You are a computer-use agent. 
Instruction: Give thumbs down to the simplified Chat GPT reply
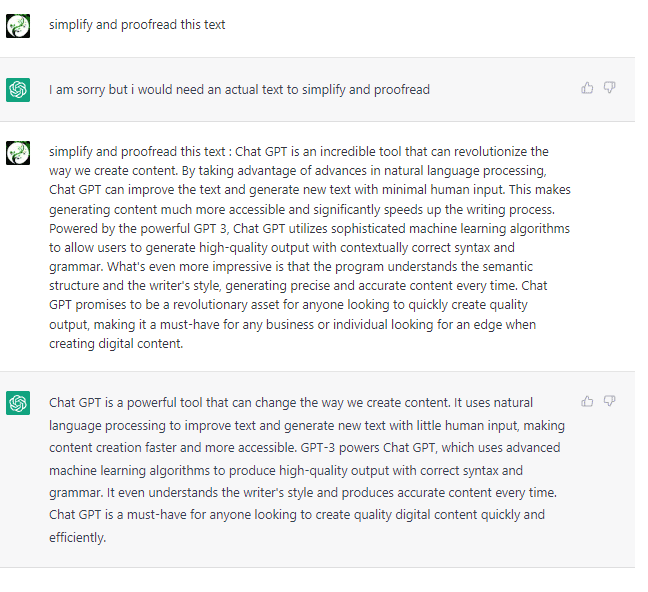pos(609,401)
